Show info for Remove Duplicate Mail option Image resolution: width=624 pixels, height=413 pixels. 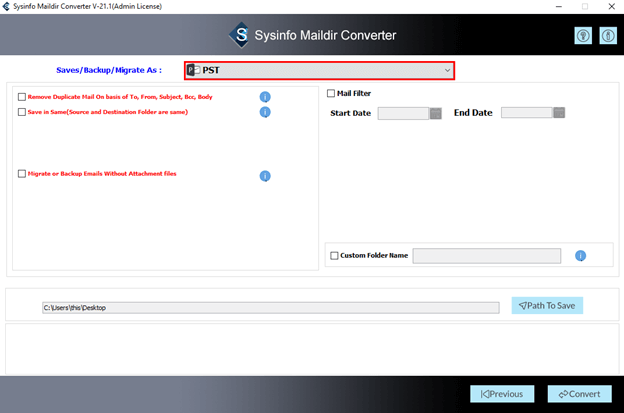[x=265, y=97]
